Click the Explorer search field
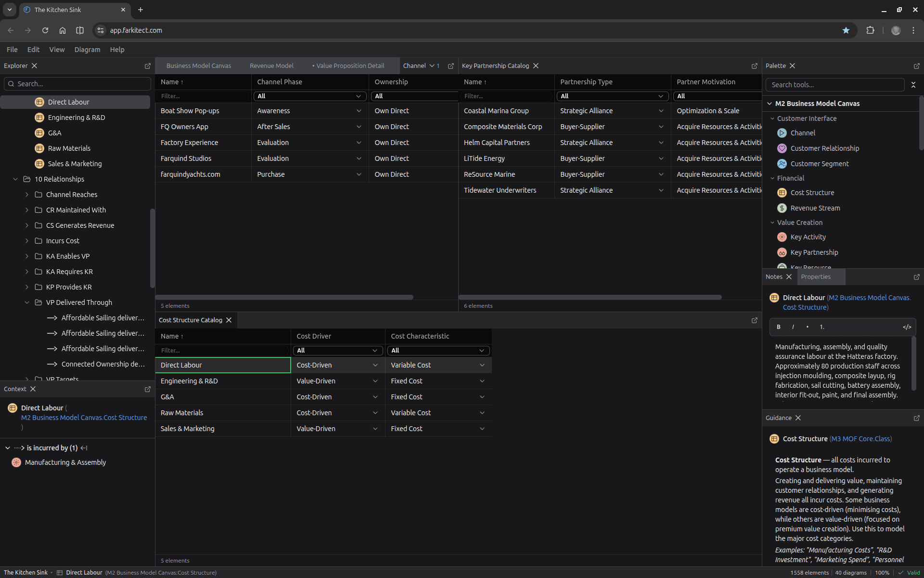The image size is (924, 578). tap(77, 84)
